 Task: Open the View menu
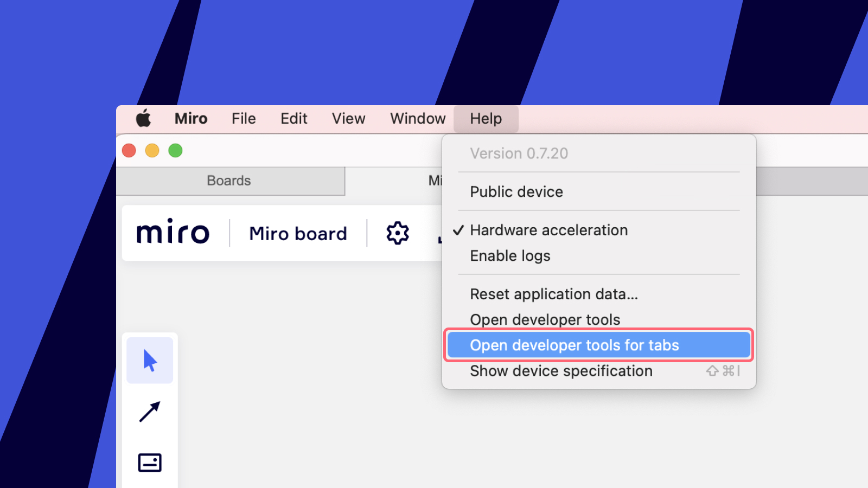(x=348, y=118)
